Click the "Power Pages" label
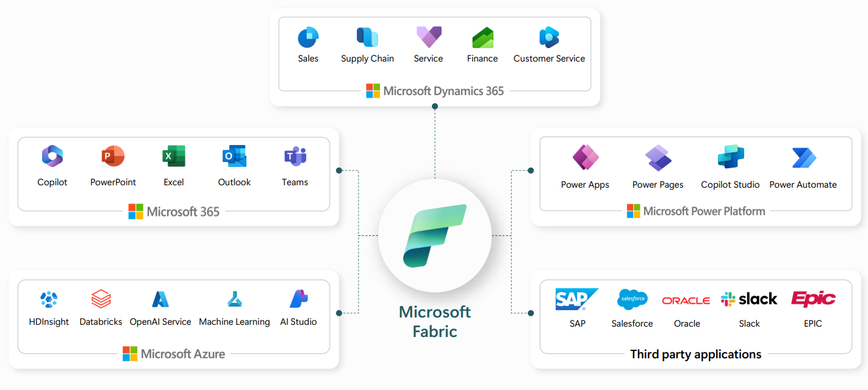The height and width of the screenshot is (390, 868). coord(658,185)
